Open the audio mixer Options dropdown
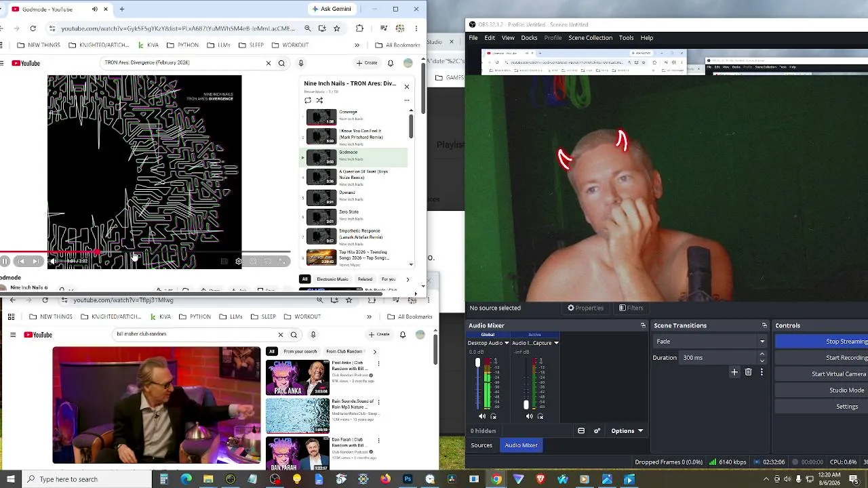Screen dimensions: 868x488 point(627,431)
